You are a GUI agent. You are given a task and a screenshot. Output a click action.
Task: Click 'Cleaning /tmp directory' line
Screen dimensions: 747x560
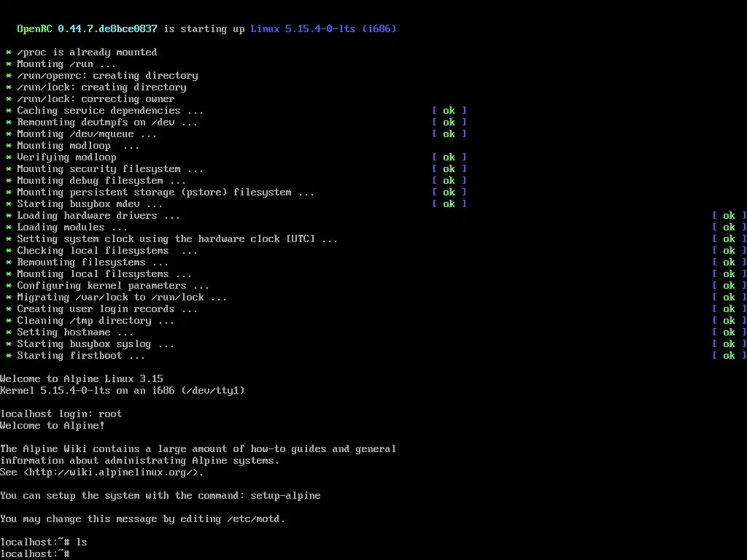(96, 321)
